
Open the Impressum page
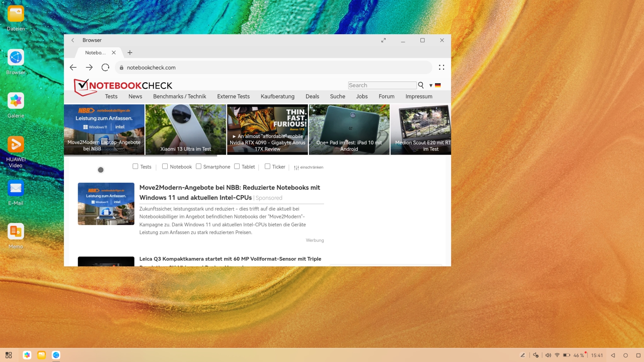click(x=419, y=96)
